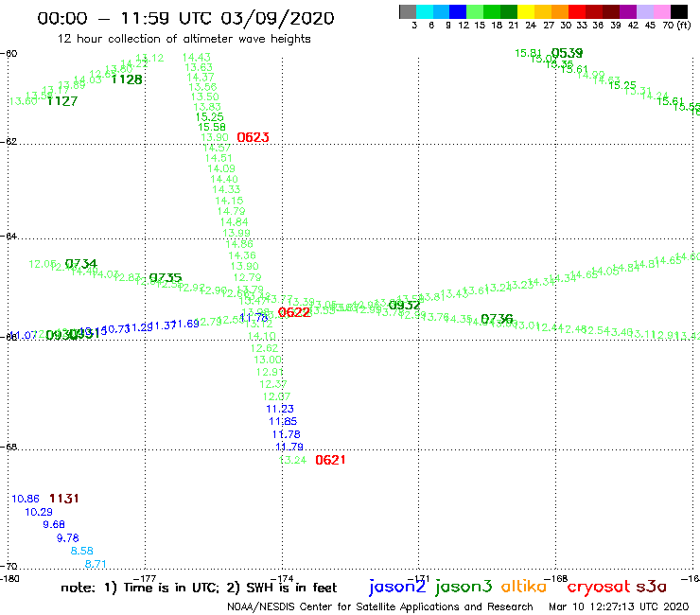Click the gray swatch in the color legend
The width and height of the screenshot is (700, 615).
tap(408, 11)
